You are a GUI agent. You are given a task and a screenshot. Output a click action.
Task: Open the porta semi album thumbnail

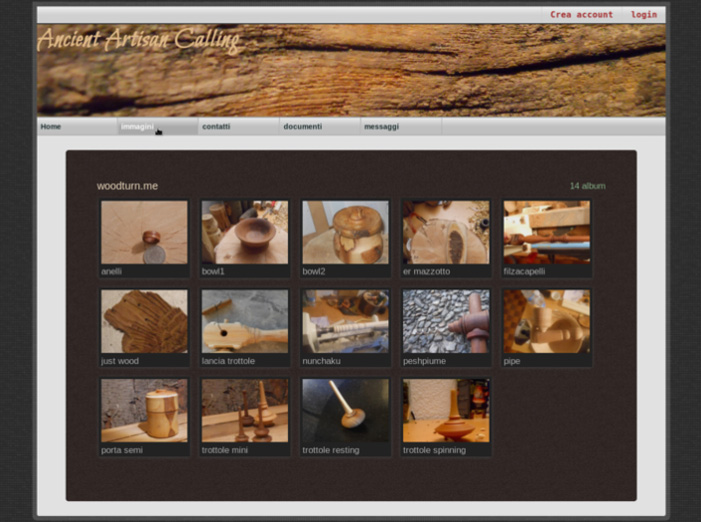[x=144, y=410]
